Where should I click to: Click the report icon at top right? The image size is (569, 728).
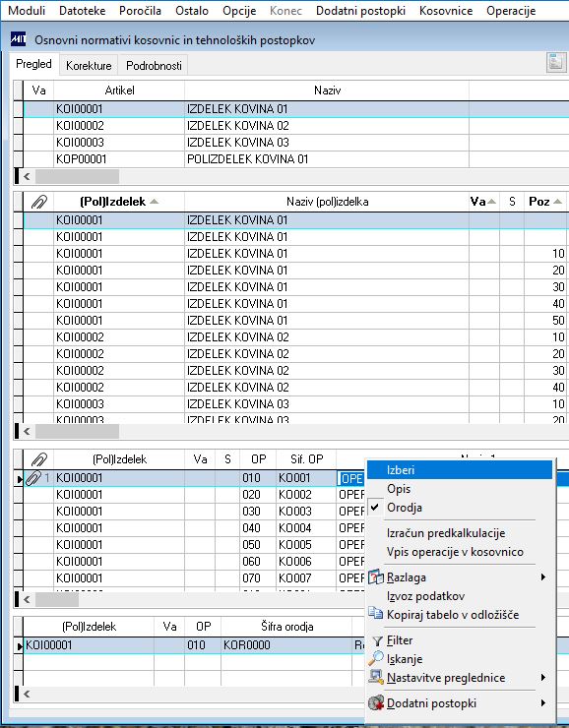click(x=556, y=63)
